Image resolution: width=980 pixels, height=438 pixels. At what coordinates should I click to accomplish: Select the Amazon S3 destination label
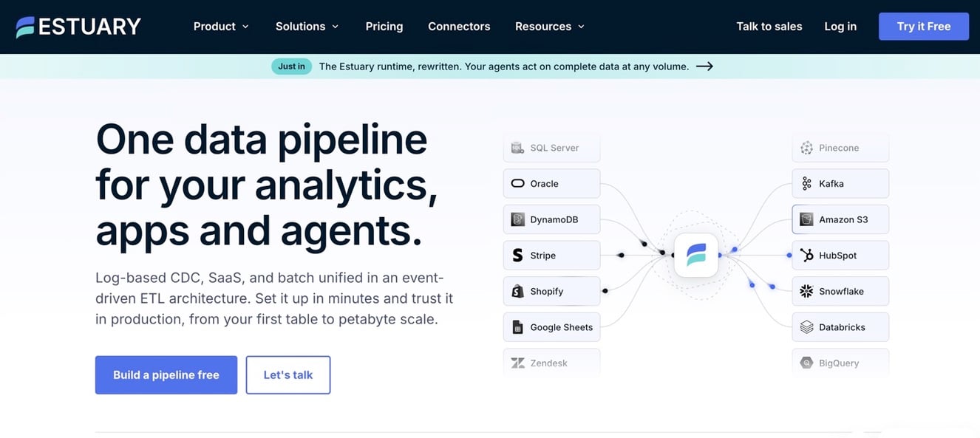coord(843,219)
